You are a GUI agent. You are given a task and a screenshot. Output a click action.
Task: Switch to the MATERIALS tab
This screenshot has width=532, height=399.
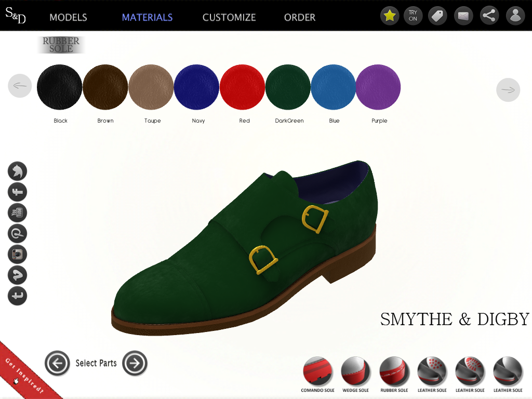pyautogui.click(x=147, y=17)
